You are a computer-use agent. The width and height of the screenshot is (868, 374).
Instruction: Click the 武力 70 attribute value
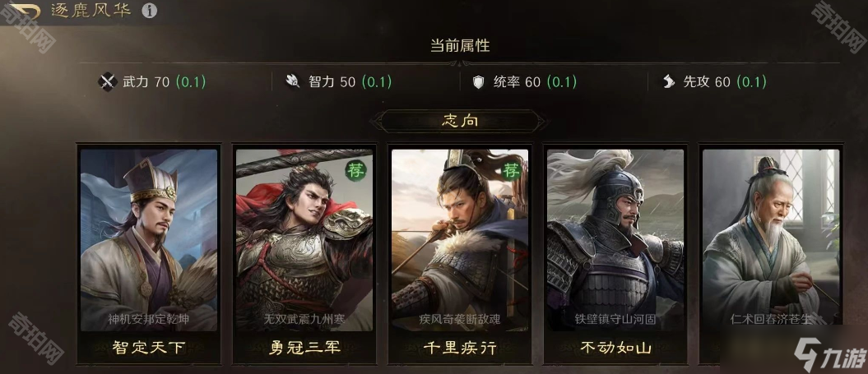(146, 82)
